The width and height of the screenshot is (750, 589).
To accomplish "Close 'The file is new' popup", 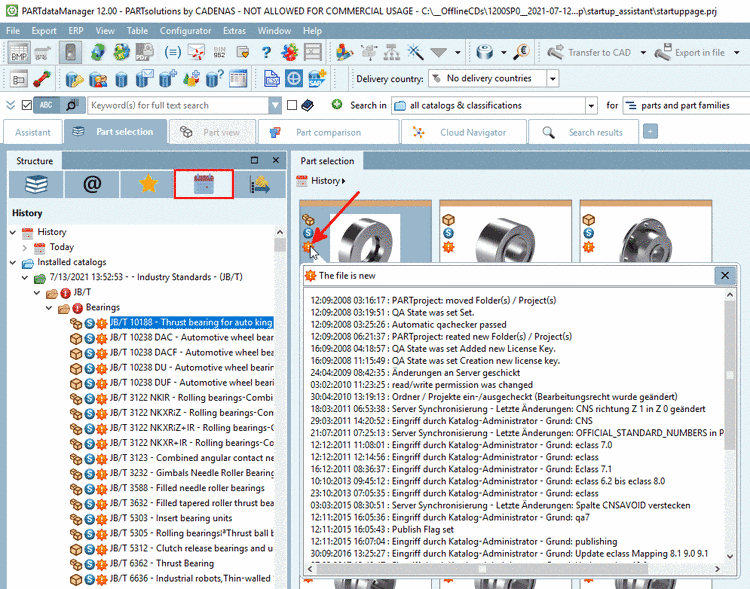I will pyautogui.click(x=725, y=276).
